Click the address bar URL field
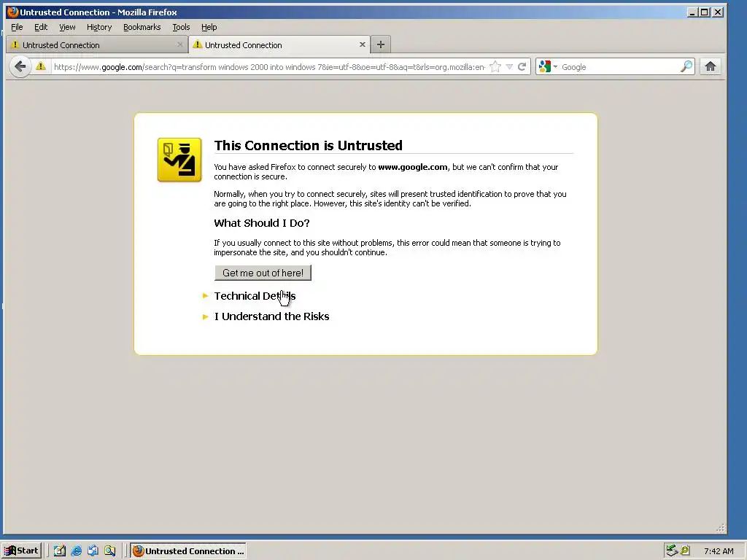This screenshot has width=747, height=560. click(x=269, y=66)
